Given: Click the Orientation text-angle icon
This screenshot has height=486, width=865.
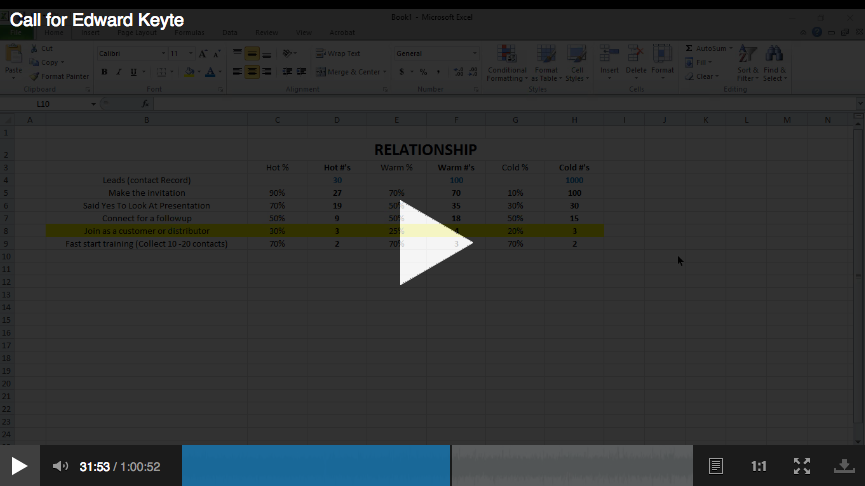Looking at the screenshot, I should point(287,54).
